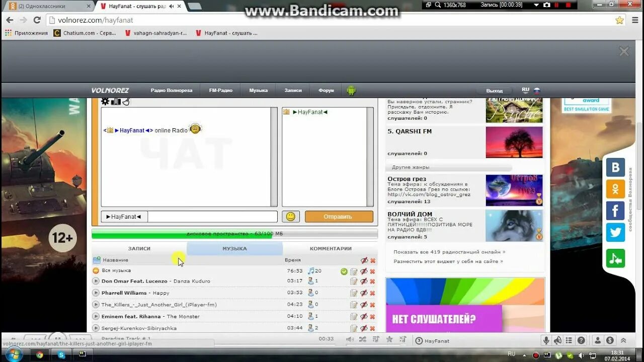The height and width of the screenshot is (362, 644).
Task: Edit the Eminem The Monster track info
Action: [354, 317]
